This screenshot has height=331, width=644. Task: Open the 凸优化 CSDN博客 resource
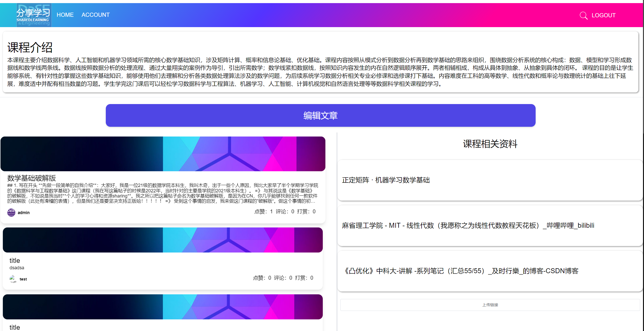461,271
